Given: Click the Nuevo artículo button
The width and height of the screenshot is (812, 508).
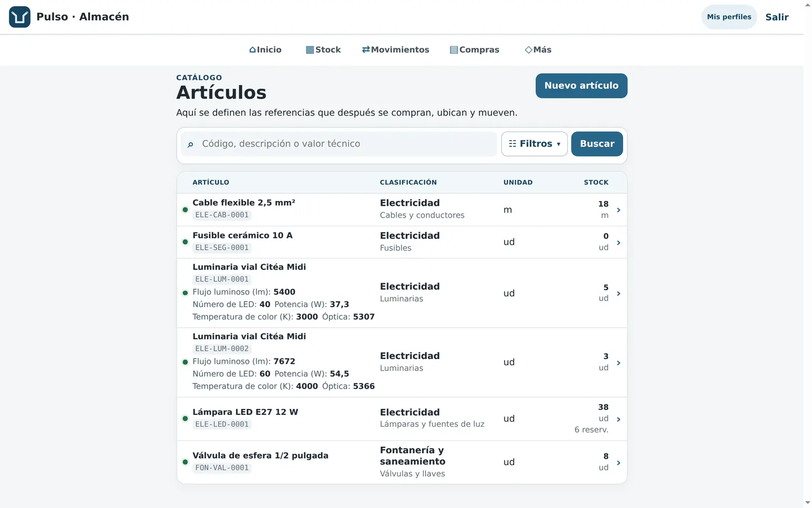Looking at the screenshot, I should (581, 86).
